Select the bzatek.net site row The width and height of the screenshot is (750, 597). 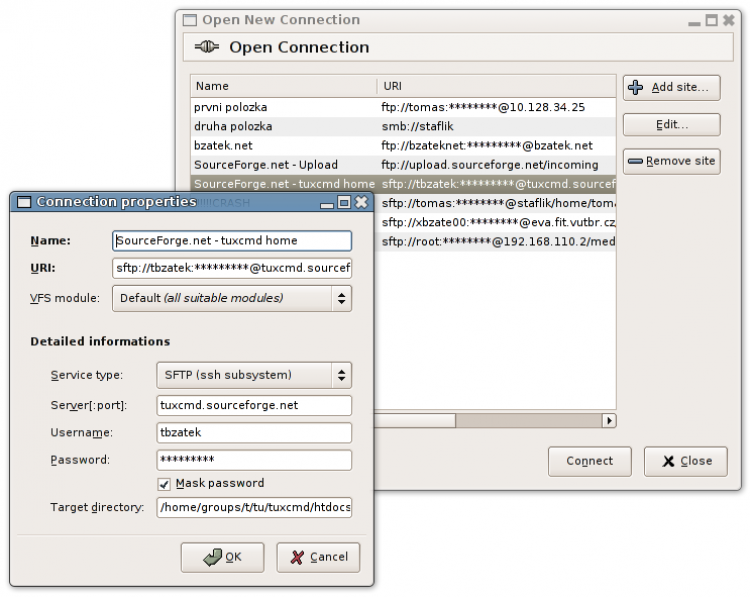pyautogui.click(x=403, y=146)
